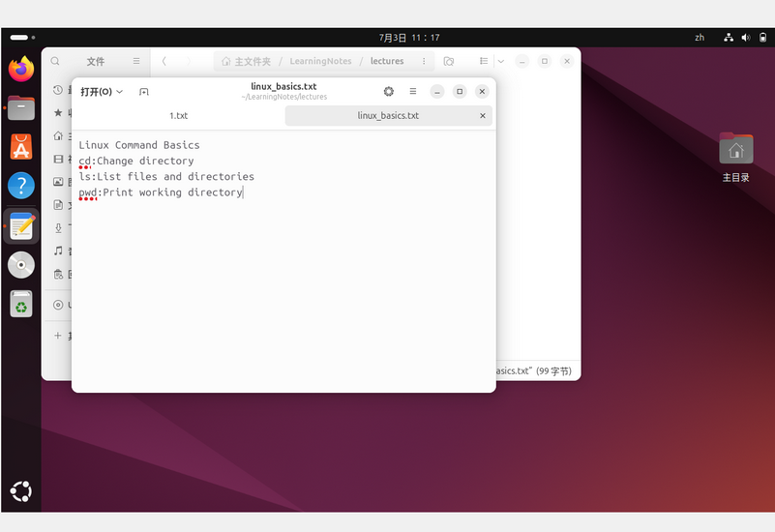Viewport: 775px width, 532px height.
Task: Click the search folder icon in Files
Action: (x=449, y=61)
